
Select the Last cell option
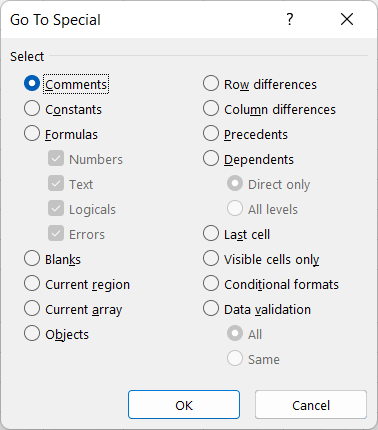[x=211, y=233]
